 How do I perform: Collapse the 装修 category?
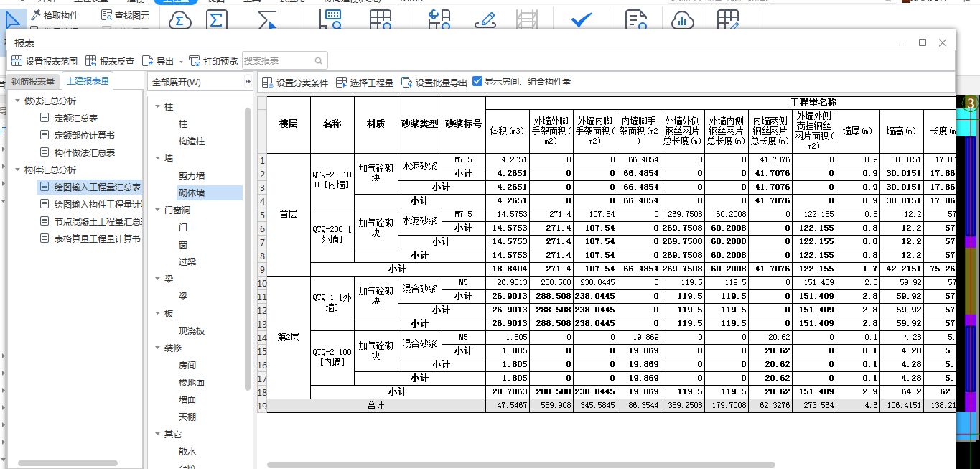(x=158, y=348)
